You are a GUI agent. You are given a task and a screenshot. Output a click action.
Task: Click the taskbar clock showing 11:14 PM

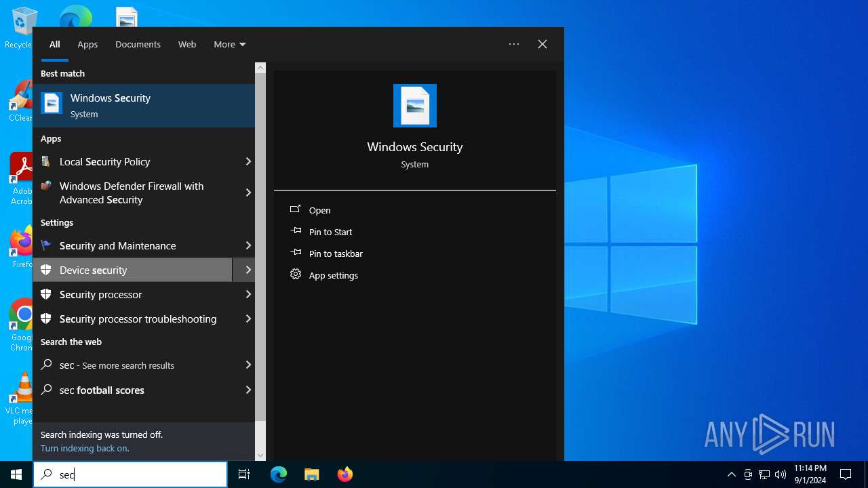810,474
